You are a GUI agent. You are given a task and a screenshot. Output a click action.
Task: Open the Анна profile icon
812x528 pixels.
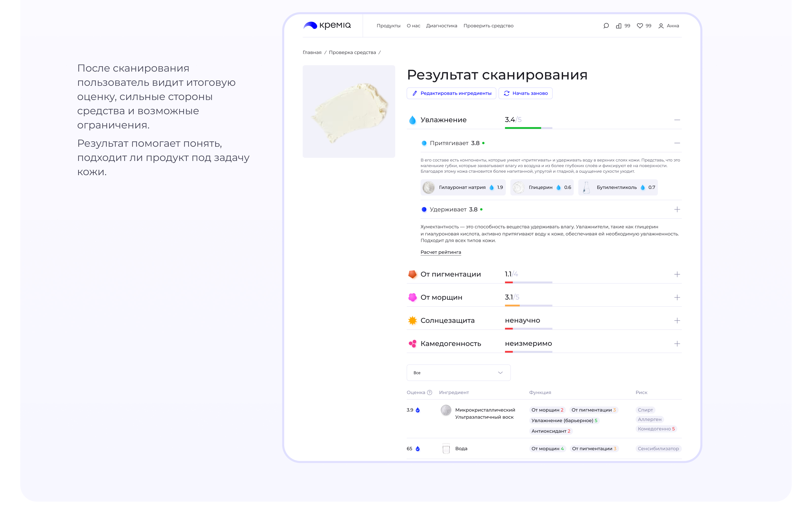(661, 26)
